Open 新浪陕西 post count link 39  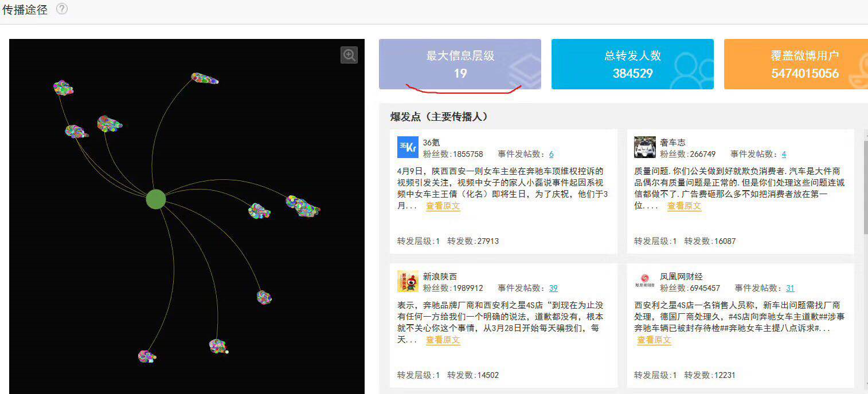tap(553, 288)
